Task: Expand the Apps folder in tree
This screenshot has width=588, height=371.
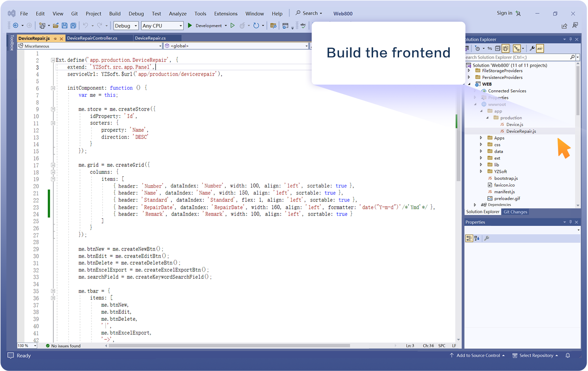Action: (481, 138)
